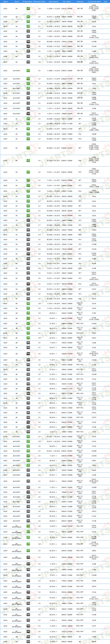110x644 pixels.
Task: Click petrol icon in A6 4G2 CVPA row
Action: click(x=28, y=313)
